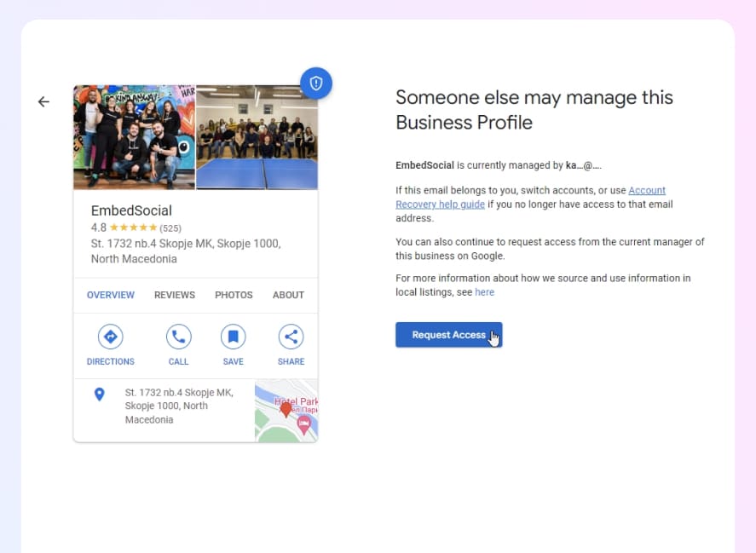
Task: Open the Account Recovery help guide link
Action: [x=440, y=204]
